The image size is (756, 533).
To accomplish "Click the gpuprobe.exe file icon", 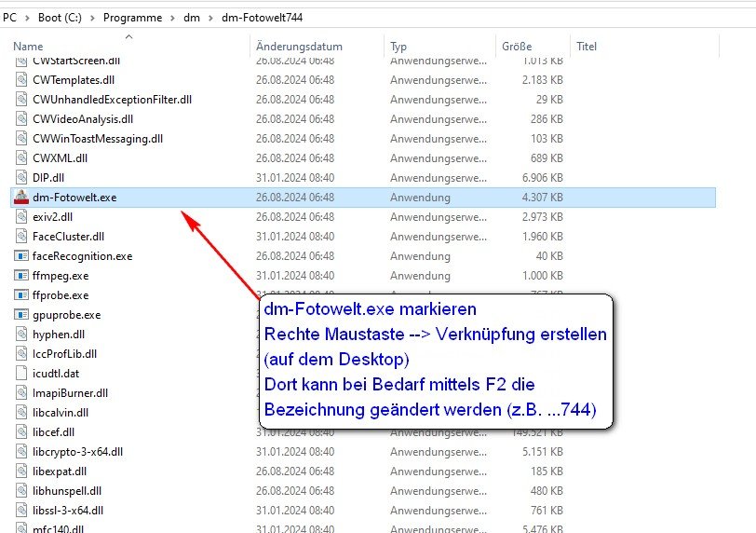I will point(21,315).
